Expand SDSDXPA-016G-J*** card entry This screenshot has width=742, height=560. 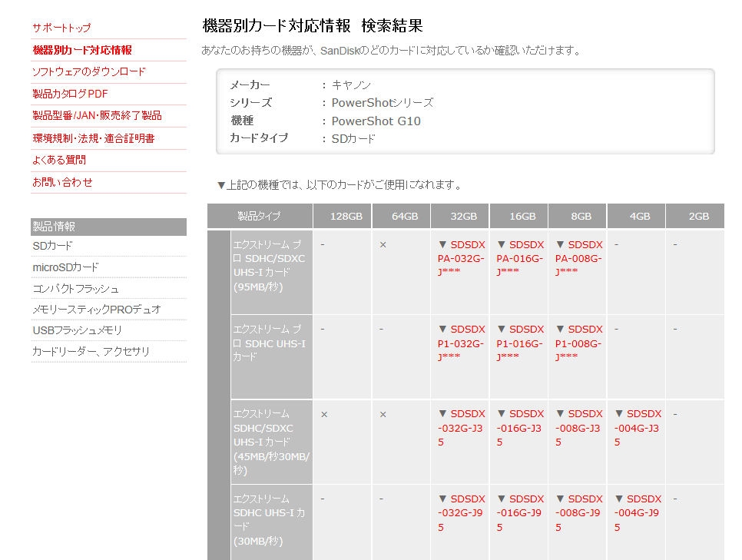(x=520, y=258)
